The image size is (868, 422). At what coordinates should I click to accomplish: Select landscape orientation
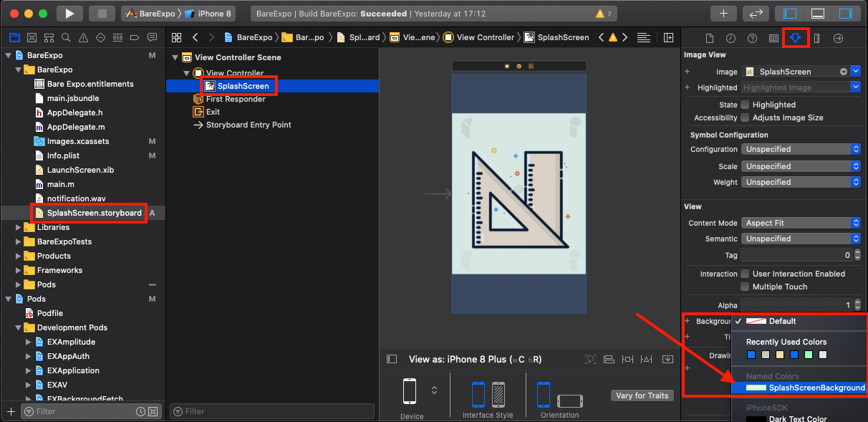(x=570, y=401)
